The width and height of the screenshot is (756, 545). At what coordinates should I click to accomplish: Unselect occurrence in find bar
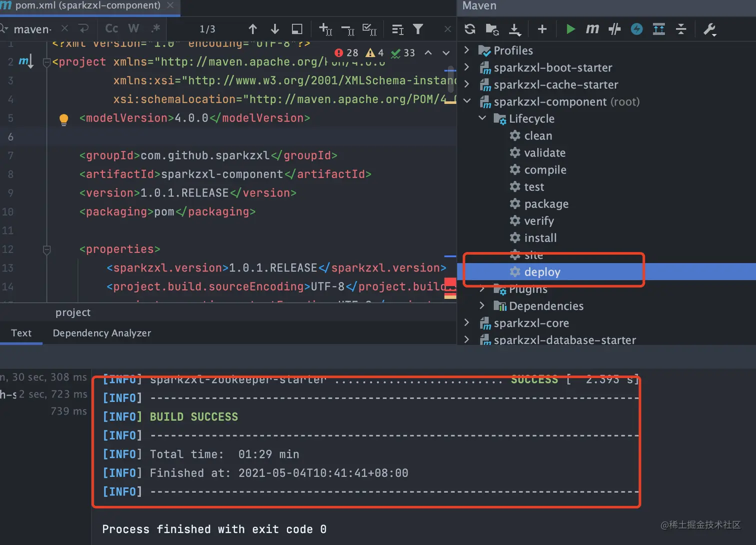347,30
